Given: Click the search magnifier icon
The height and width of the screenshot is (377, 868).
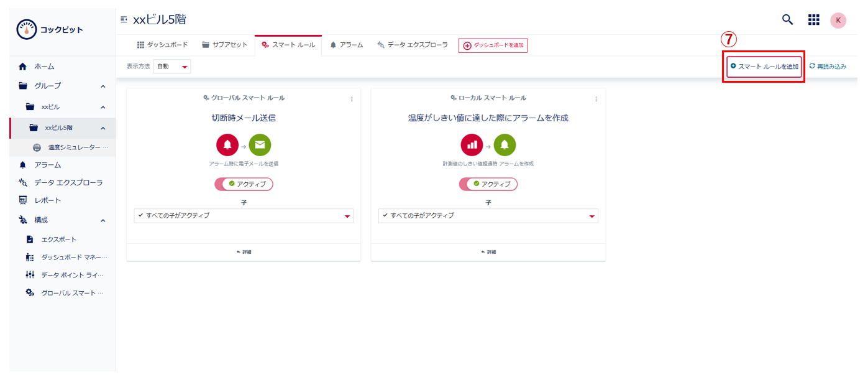Looking at the screenshot, I should [787, 20].
